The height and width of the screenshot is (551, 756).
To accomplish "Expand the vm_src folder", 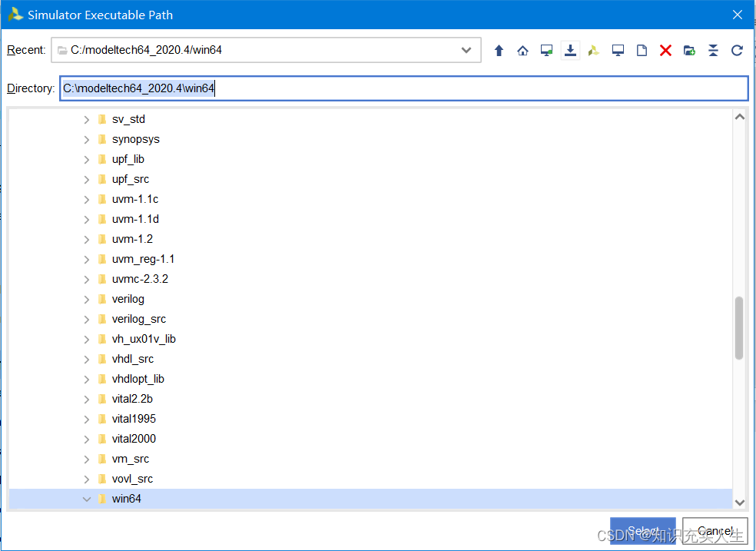I will pyautogui.click(x=86, y=459).
